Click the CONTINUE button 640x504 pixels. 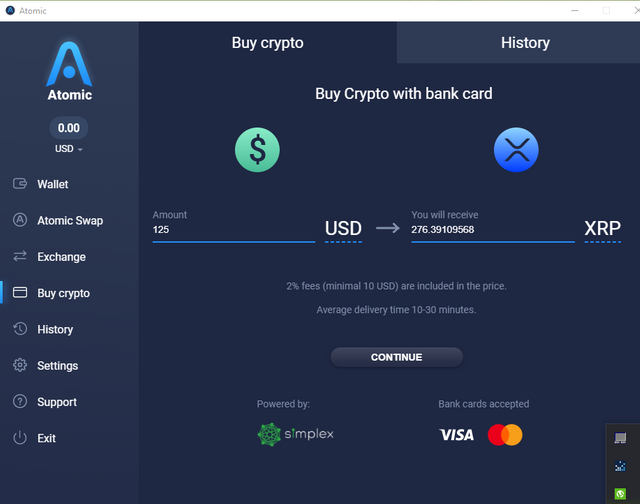396,357
